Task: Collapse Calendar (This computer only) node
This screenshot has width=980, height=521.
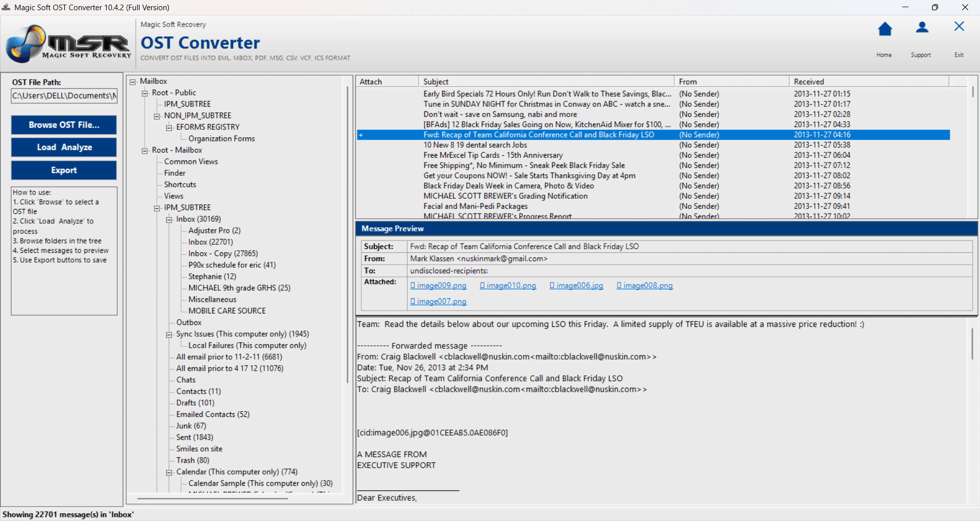Action: pos(169,472)
